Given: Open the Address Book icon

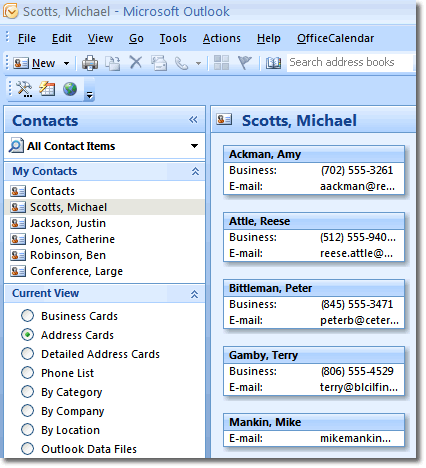Looking at the screenshot, I should pos(273,63).
